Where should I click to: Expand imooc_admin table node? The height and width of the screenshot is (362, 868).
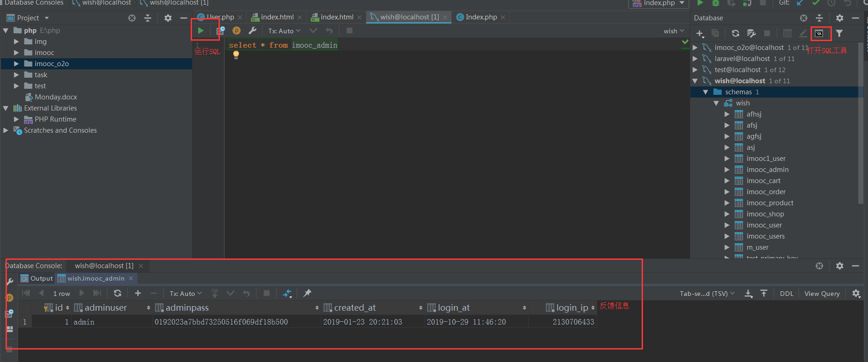pyautogui.click(x=727, y=170)
